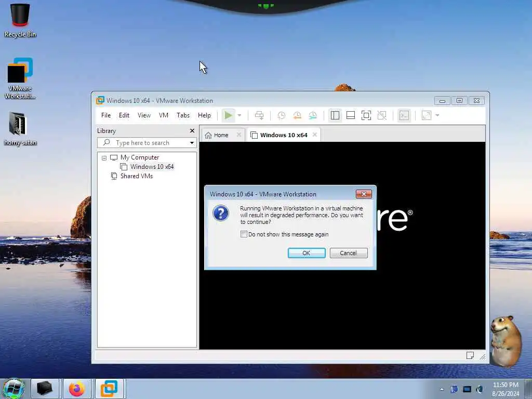This screenshot has height=399, width=532.
Task: Click the black box taskbar icon
Action: 45,389
